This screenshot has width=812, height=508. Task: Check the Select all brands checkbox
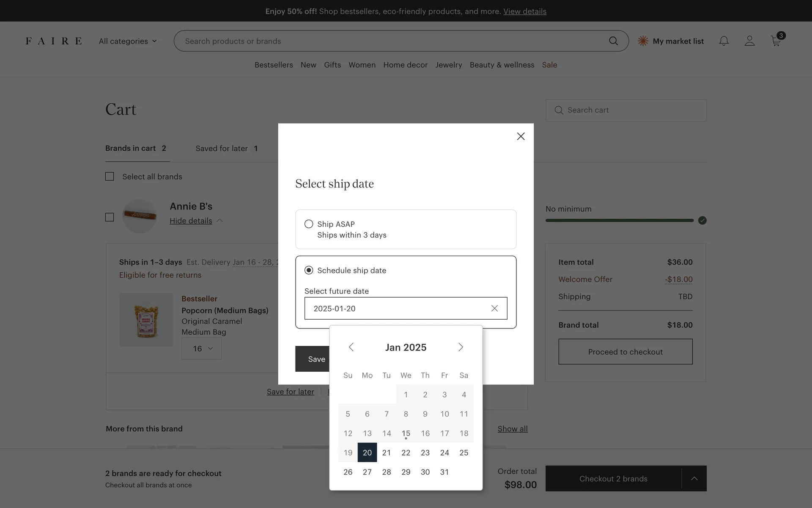pyautogui.click(x=110, y=177)
